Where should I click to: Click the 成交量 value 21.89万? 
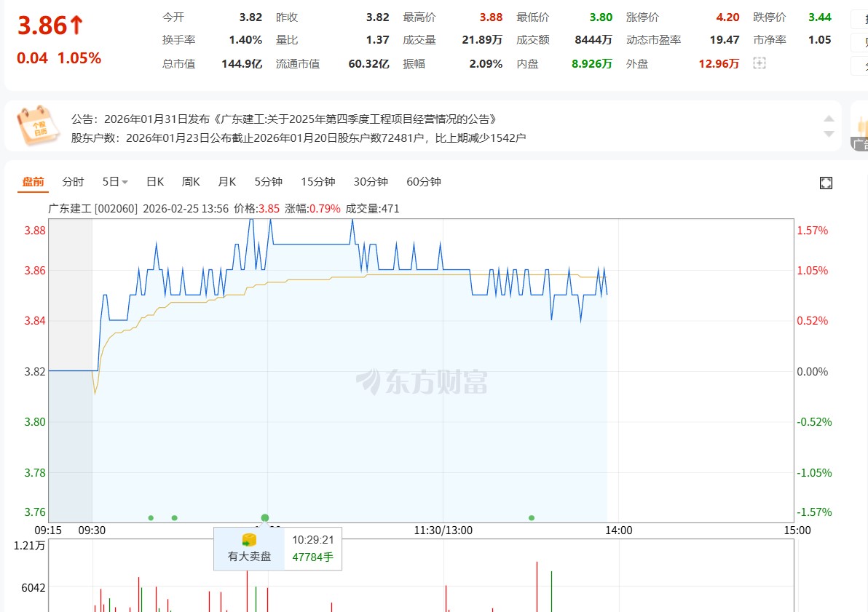[482, 40]
